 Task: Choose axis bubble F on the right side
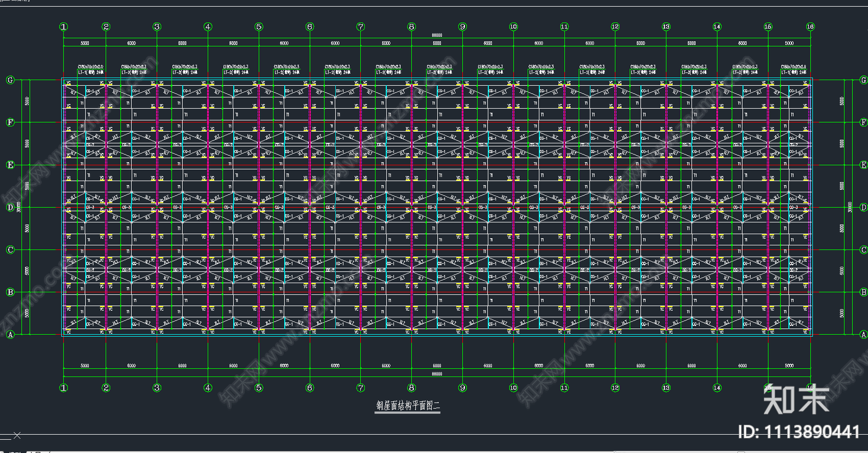pyautogui.click(x=864, y=122)
